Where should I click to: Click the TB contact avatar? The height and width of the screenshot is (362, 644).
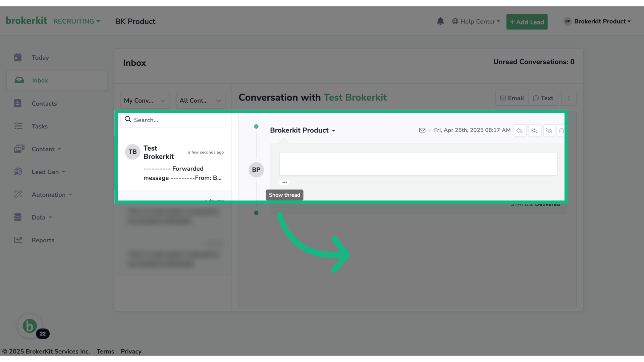click(x=132, y=152)
